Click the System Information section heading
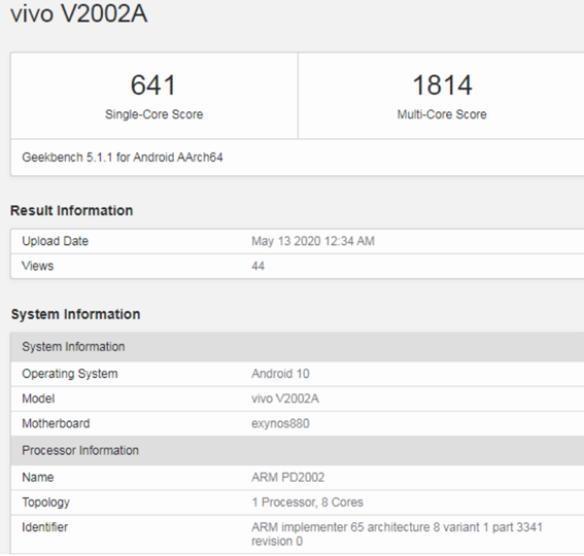This screenshot has height=556, width=584. [76, 314]
